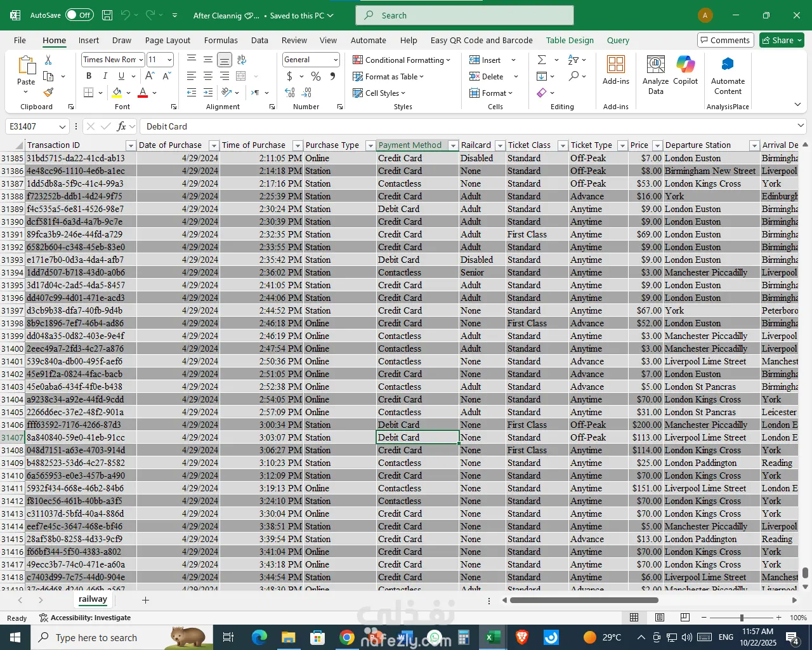This screenshot has width=812, height=650.
Task: Click the Italic formatting icon
Action: pyautogui.click(x=105, y=76)
